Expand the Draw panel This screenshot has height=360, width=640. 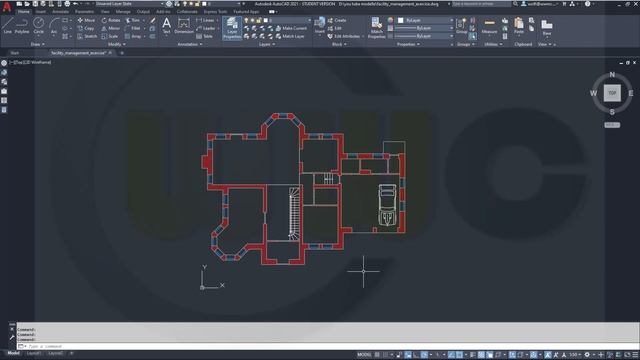coord(38,44)
